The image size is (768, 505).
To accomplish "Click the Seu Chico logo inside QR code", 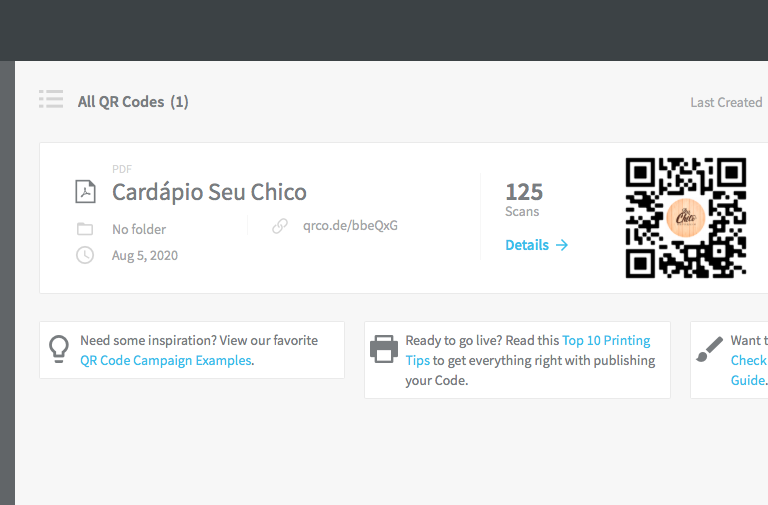I will (686, 217).
